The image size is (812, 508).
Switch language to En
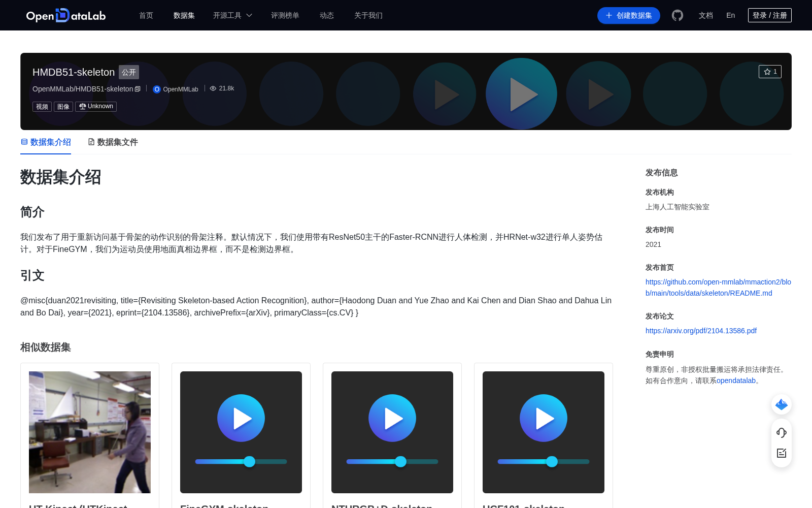tap(731, 15)
